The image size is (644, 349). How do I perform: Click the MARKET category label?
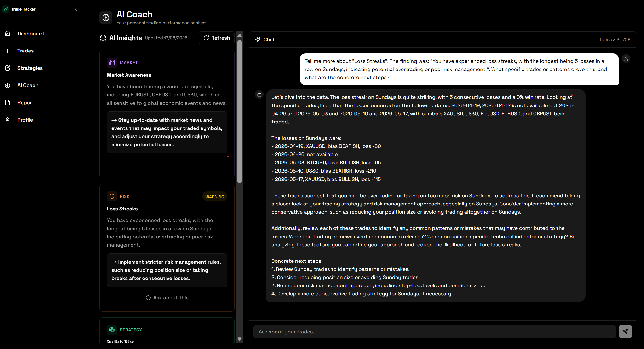click(129, 63)
